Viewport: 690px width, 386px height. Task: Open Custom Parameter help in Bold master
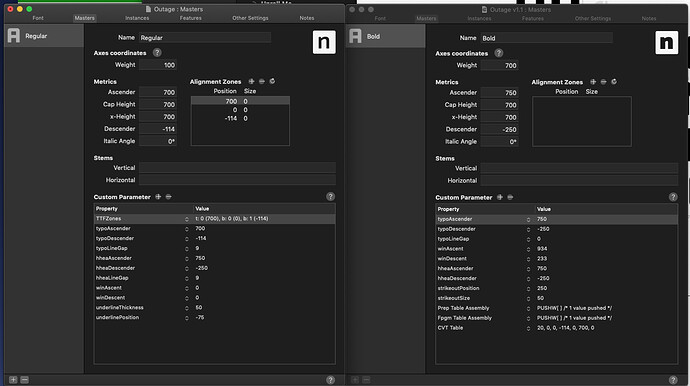click(673, 197)
